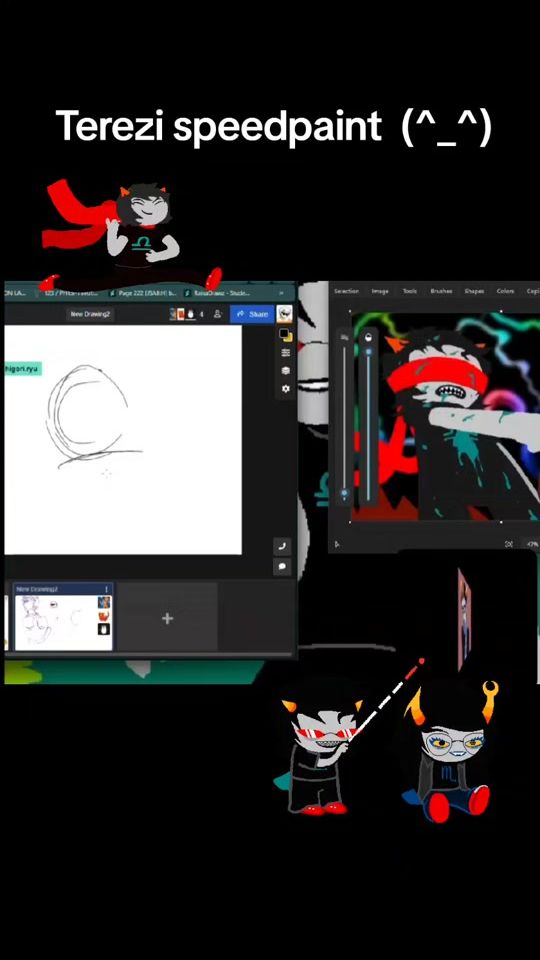540x960 pixels.
Task: Click the teal user name tag on canvas
Action: point(23,369)
